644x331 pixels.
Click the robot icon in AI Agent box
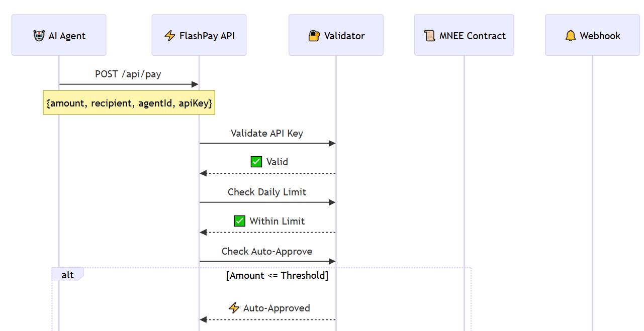(39, 36)
